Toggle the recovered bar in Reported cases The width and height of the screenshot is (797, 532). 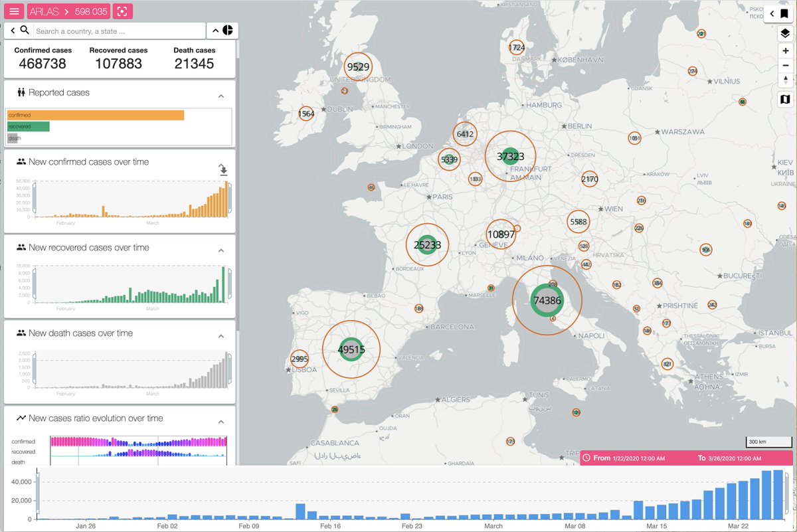pos(27,126)
